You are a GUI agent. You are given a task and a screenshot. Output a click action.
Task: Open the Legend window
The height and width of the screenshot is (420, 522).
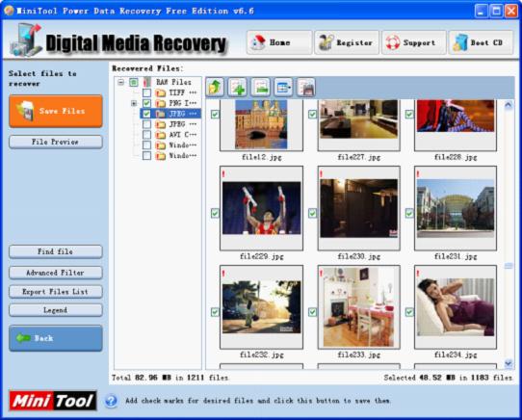point(56,310)
